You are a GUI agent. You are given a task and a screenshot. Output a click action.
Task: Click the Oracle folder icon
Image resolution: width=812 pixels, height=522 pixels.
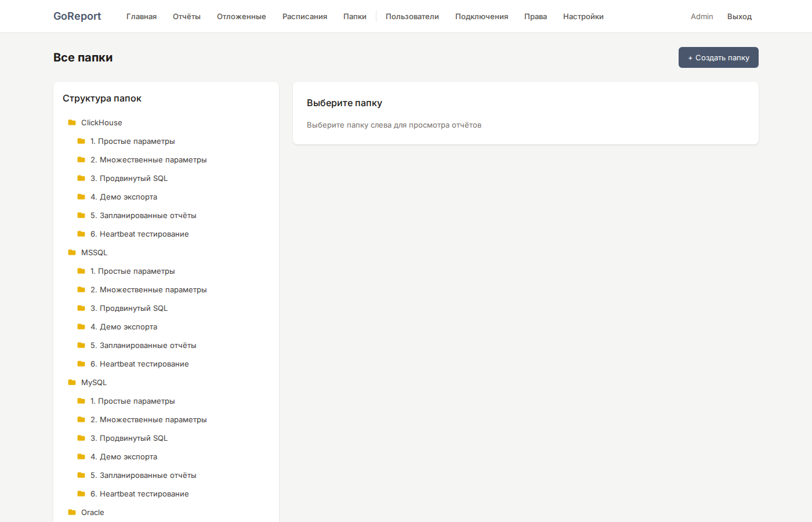(72, 512)
